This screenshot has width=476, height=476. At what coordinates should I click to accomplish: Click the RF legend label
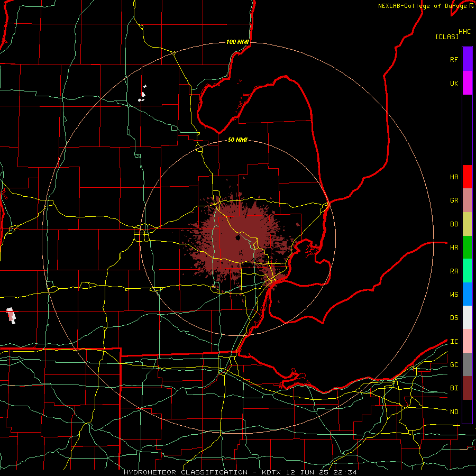click(x=454, y=59)
